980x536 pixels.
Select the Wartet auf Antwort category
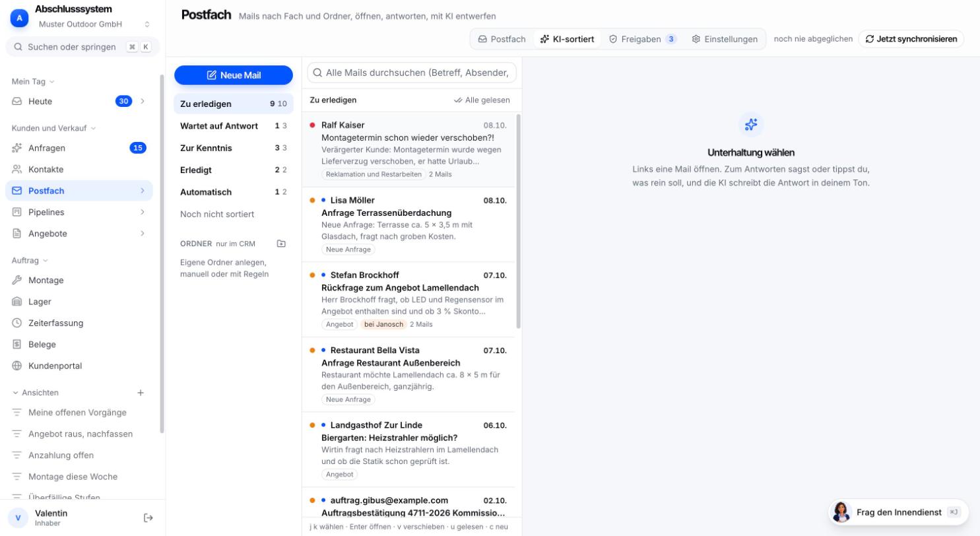pos(234,126)
